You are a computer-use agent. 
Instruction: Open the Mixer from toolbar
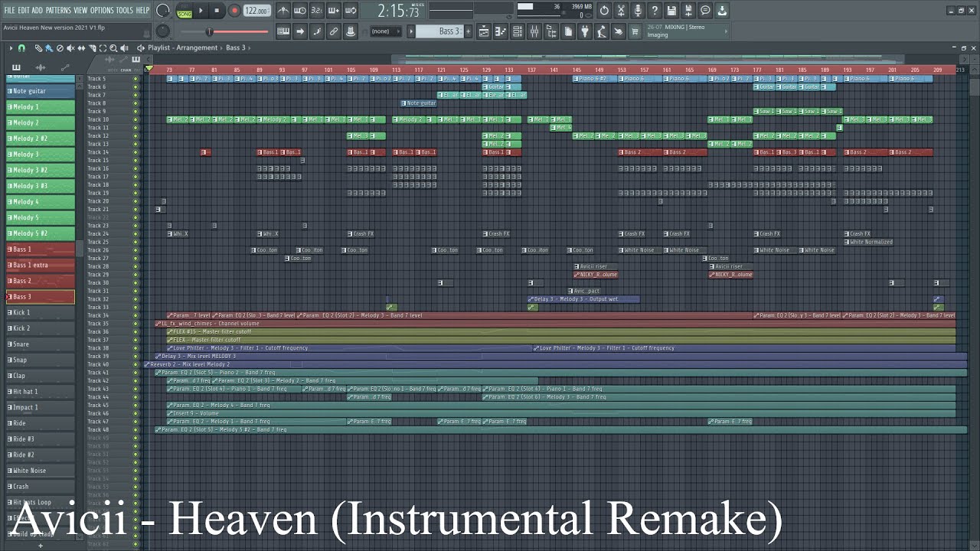pos(534,31)
